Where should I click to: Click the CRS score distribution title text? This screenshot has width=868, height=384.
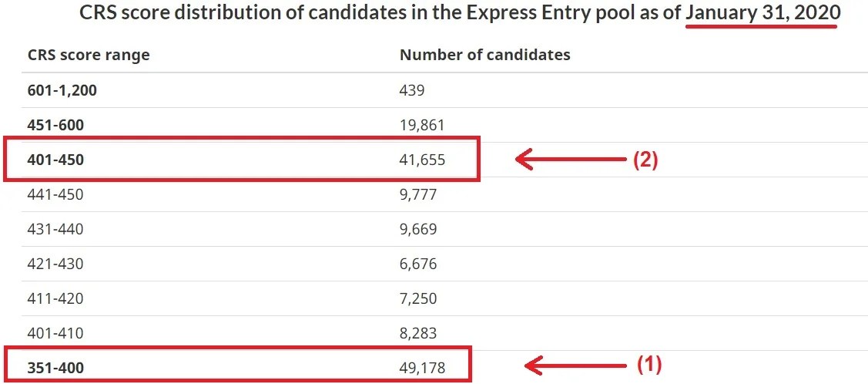point(460,13)
